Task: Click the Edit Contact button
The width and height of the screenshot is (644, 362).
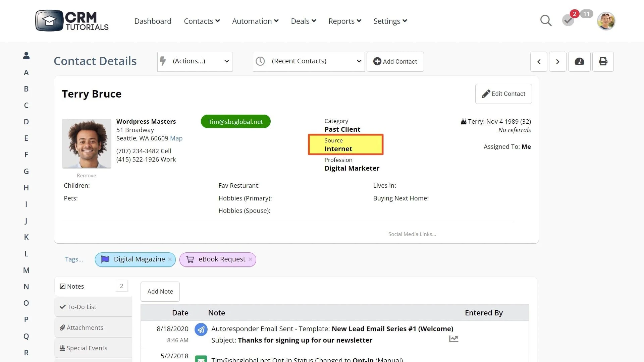Action: (x=503, y=94)
